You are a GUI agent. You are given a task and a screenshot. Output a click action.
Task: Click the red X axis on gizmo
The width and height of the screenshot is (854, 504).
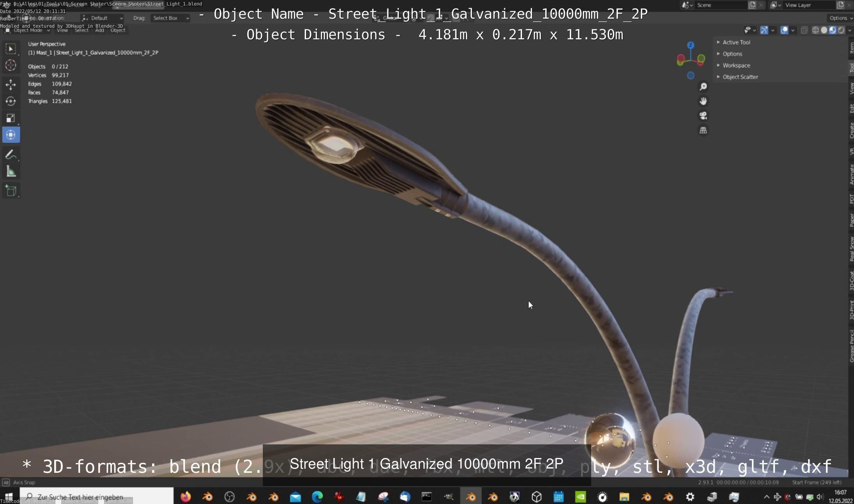[681, 59]
